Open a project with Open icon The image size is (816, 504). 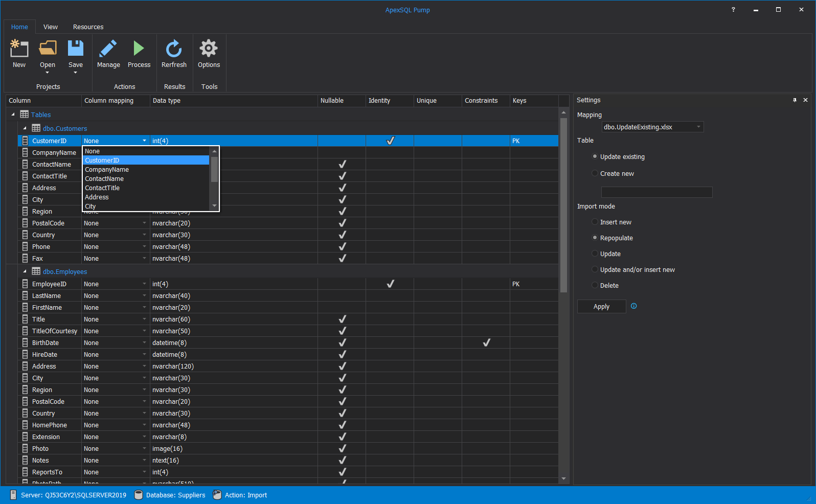(48, 49)
